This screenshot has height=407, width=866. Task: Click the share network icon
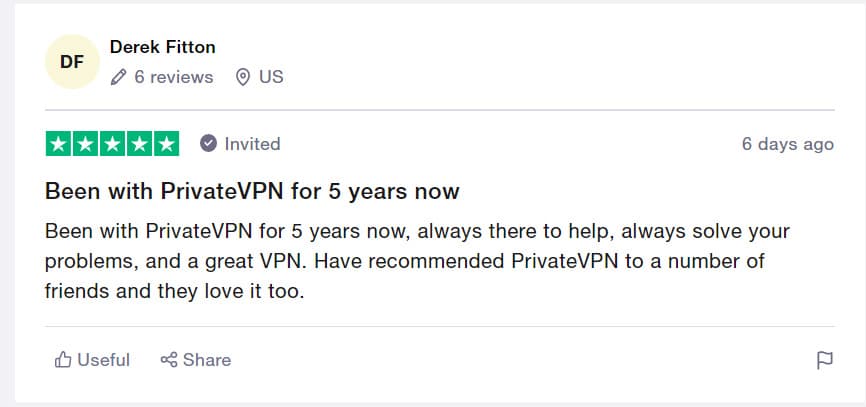169,360
